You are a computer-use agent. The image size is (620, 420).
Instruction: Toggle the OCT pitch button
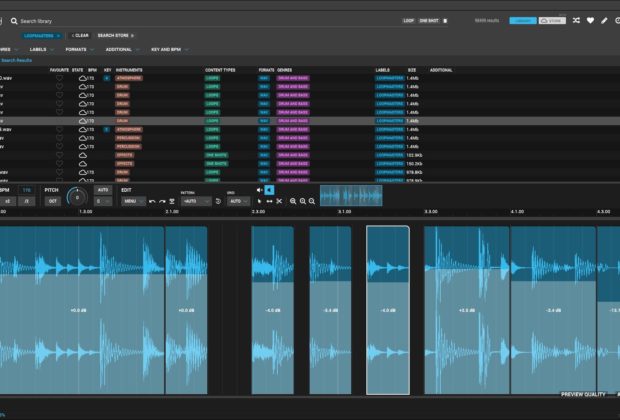[53, 201]
